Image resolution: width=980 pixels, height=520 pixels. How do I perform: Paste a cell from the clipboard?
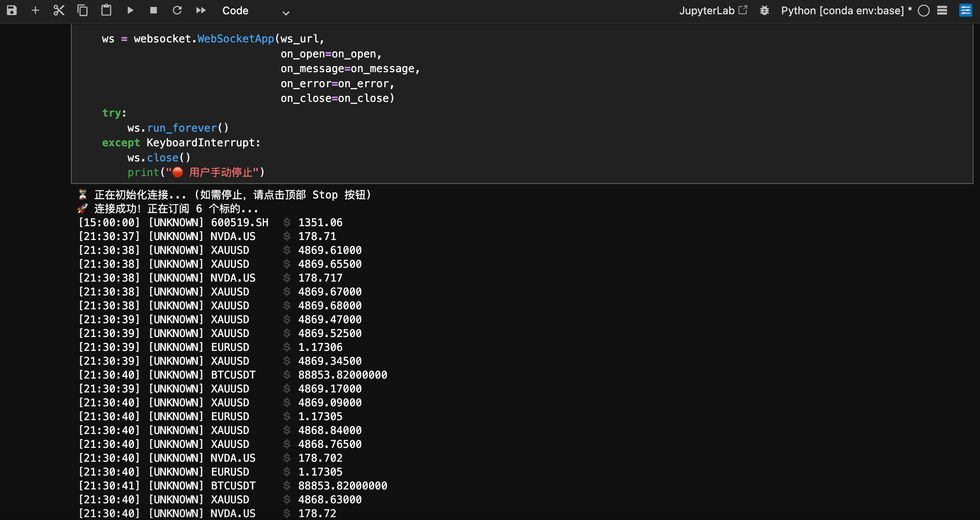coord(106,10)
